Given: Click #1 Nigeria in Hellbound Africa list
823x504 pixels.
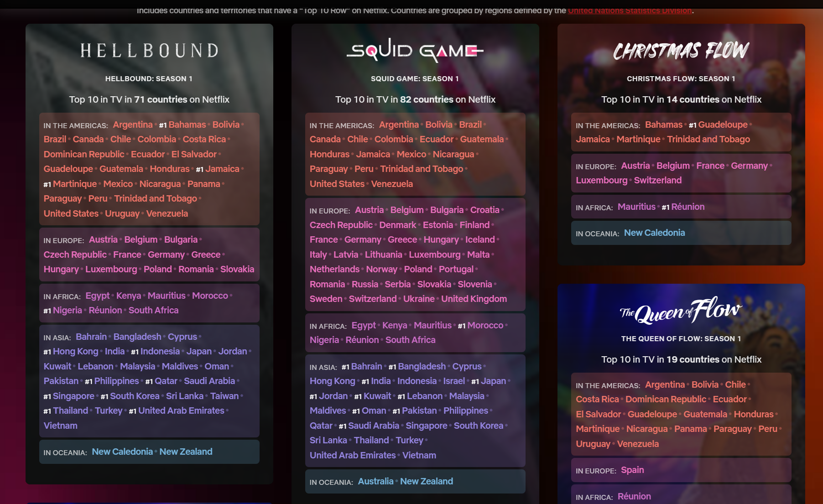Looking at the screenshot, I should pyautogui.click(x=63, y=311).
